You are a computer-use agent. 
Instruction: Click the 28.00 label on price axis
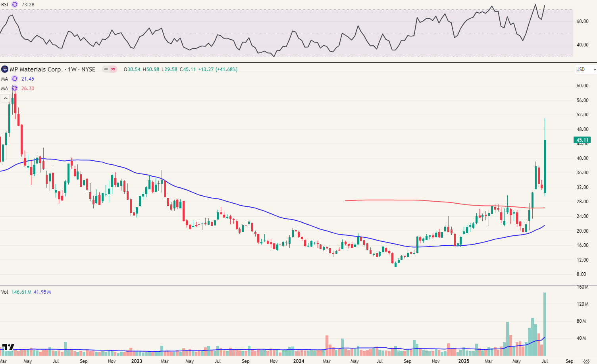click(x=582, y=202)
